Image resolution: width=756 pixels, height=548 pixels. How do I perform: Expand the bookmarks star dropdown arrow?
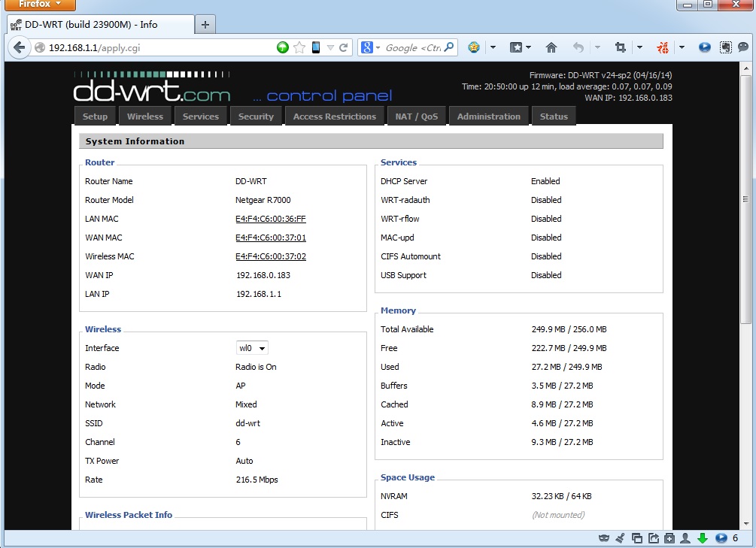527,47
